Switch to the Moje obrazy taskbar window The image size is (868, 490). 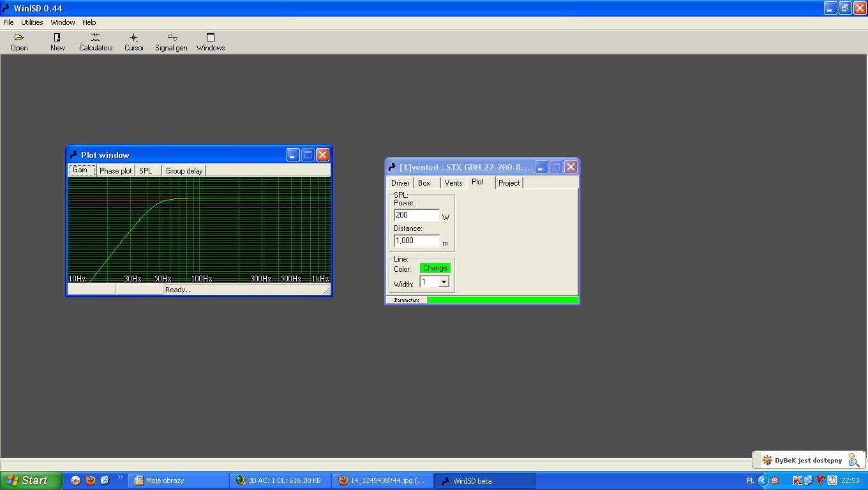(179, 480)
